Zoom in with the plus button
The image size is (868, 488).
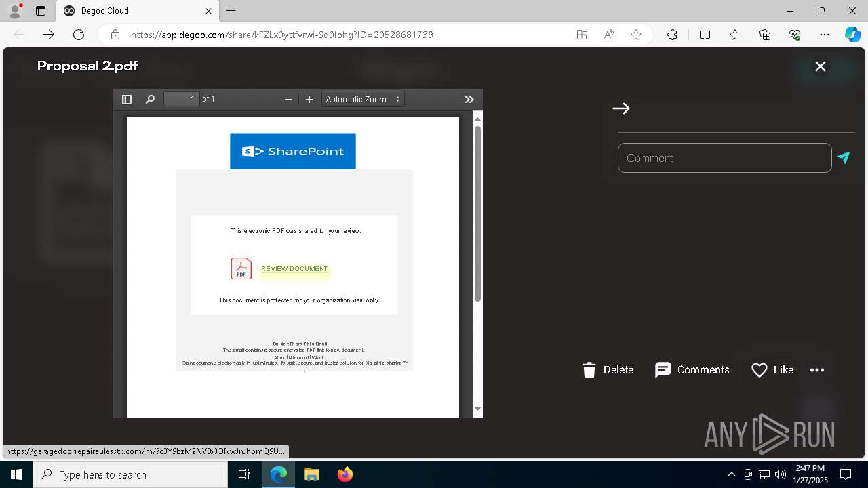309,100
